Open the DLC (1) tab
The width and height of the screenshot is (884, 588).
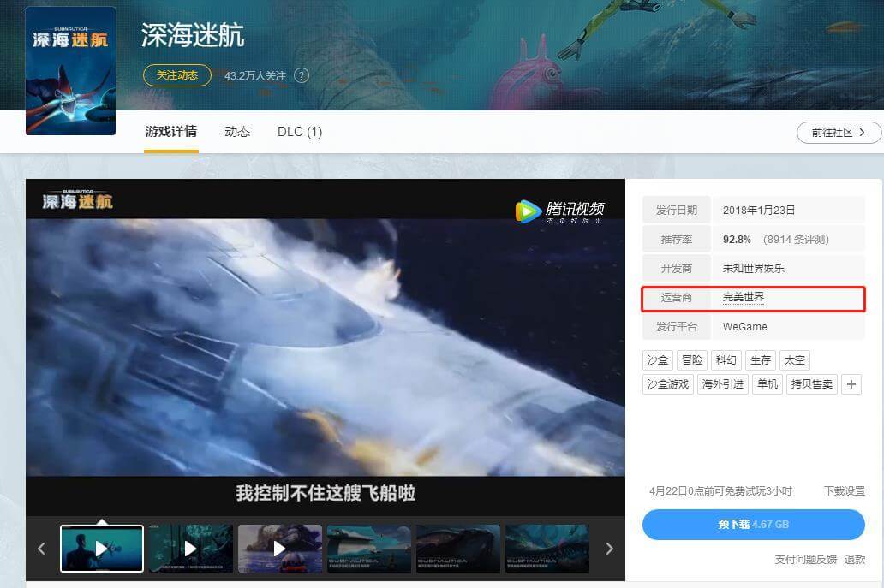(300, 132)
